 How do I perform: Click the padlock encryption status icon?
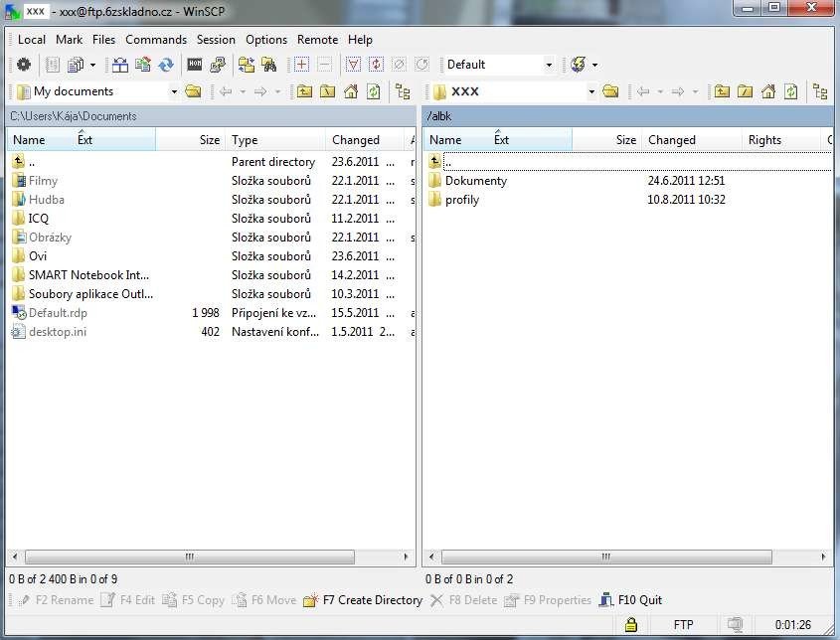pos(631,624)
